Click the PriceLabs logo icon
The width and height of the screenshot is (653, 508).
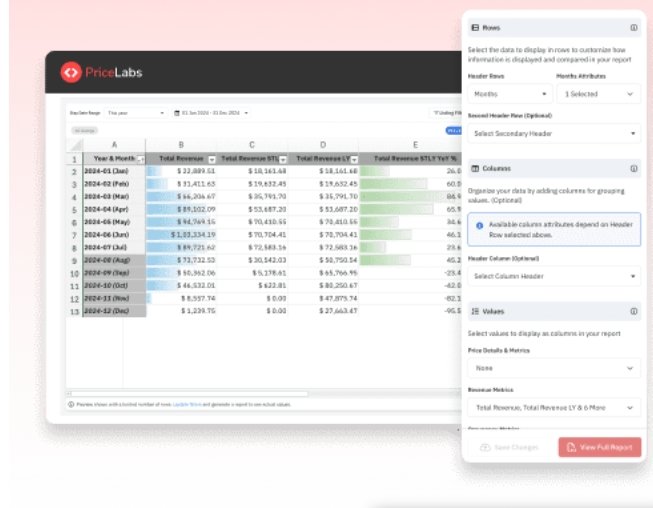pyautogui.click(x=70, y=72)
